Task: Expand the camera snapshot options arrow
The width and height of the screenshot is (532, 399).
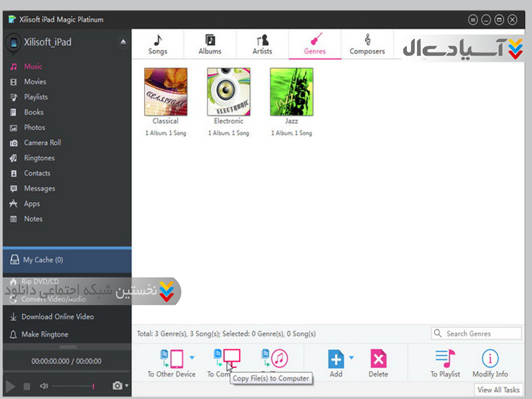Action: coord(126,386)
